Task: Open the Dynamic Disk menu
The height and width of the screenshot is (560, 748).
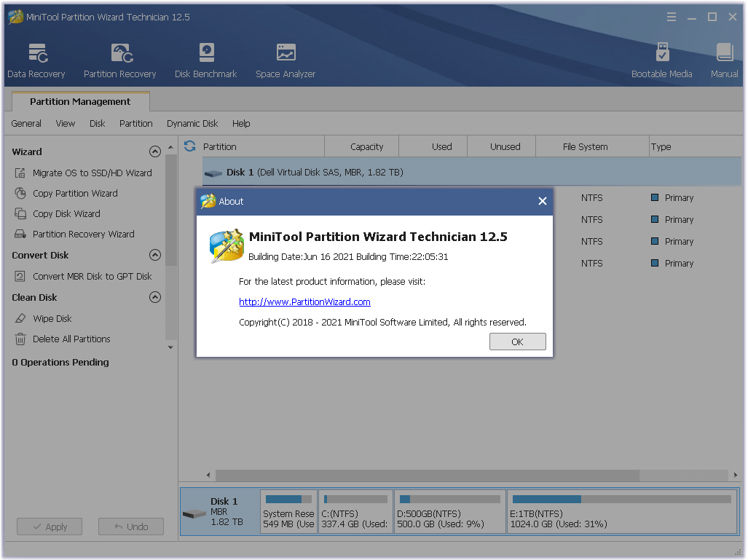Action: (x=192, y=124)
